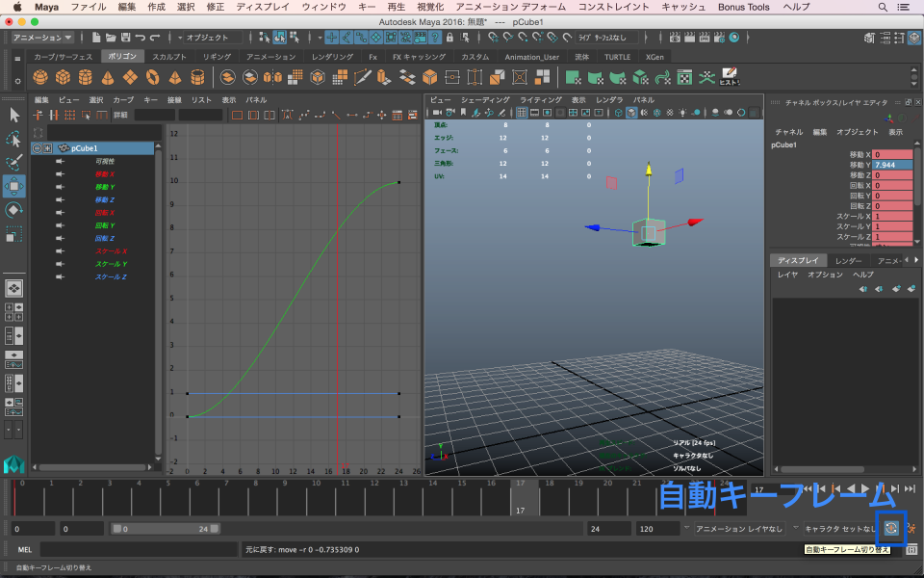Image resolution: width=924 pixels, height=578 pixels.
Task: Open the オブジェクト selection mask dropdown
Action: tap(213, 38)
